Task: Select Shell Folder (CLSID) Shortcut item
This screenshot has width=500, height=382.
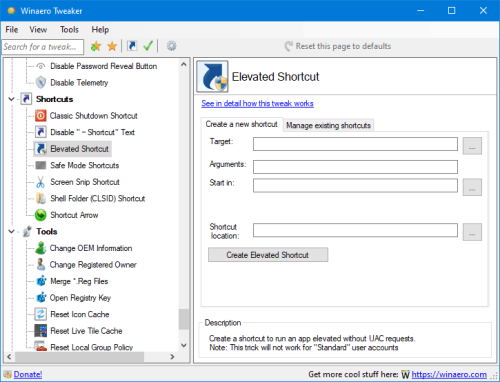Action: tap(98, 198)
